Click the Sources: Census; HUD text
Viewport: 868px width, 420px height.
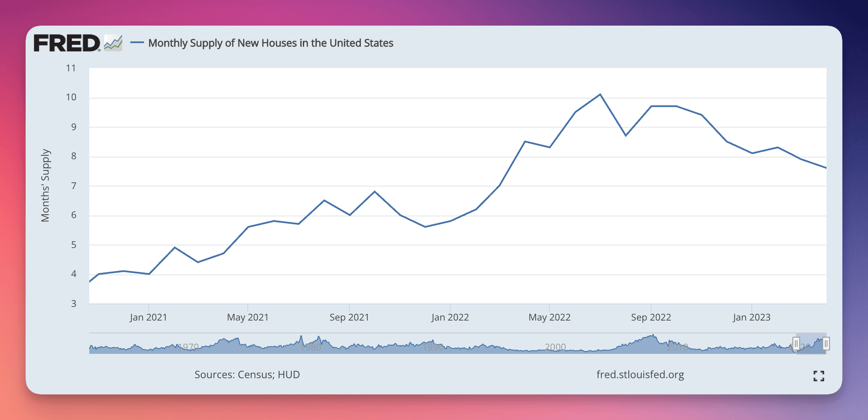pos(247,375)
